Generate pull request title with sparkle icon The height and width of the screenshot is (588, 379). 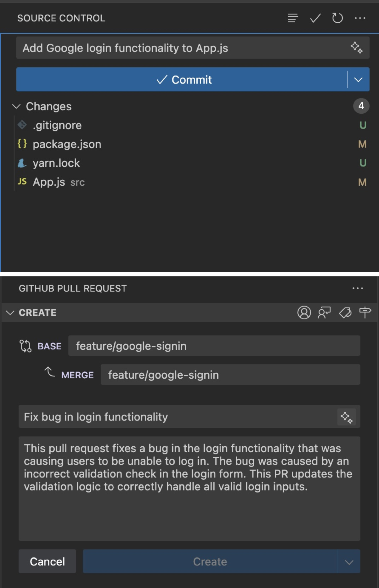347,417
